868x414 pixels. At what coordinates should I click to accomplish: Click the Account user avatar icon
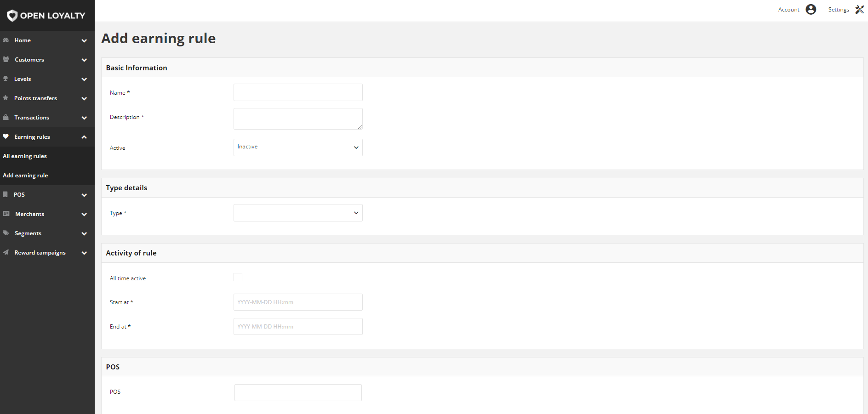811,10
